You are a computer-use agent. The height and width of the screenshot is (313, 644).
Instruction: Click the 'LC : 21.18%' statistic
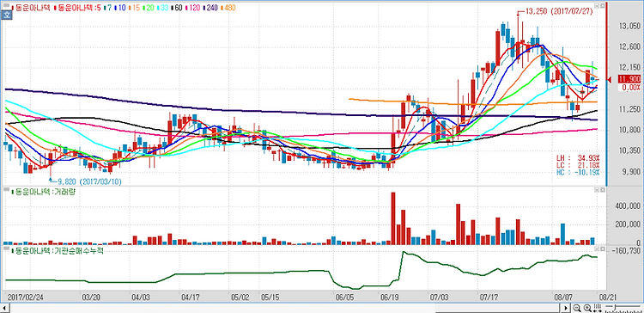[578, 165]
